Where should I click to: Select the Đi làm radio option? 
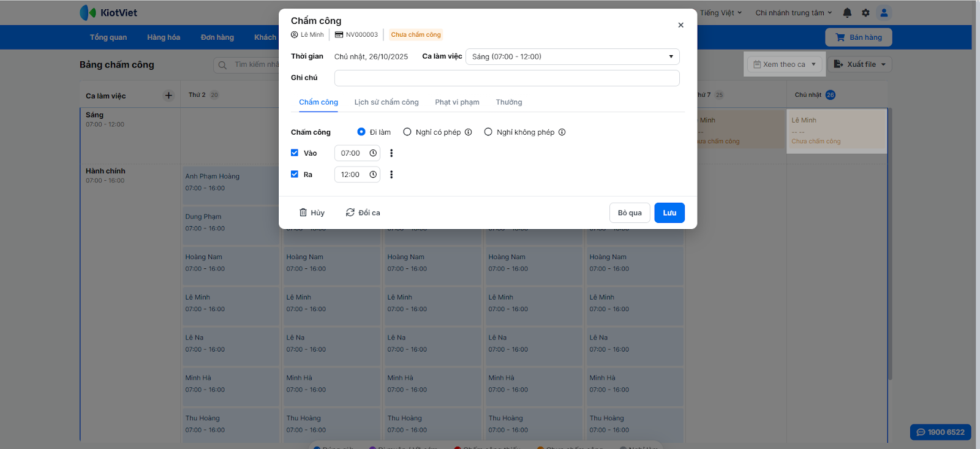(361, 132)
